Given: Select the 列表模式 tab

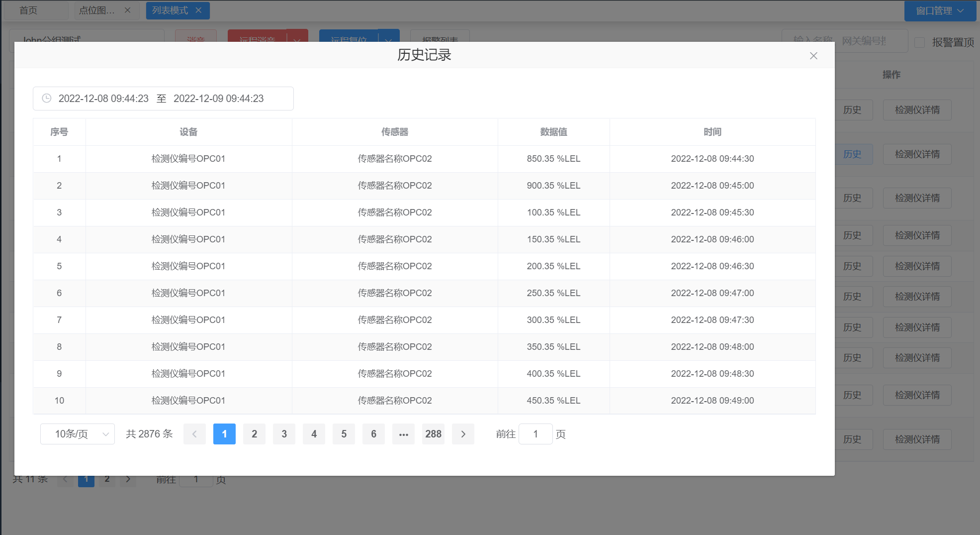Looking at the screenshot, I should pyautogui.click(x=170, y=10).
